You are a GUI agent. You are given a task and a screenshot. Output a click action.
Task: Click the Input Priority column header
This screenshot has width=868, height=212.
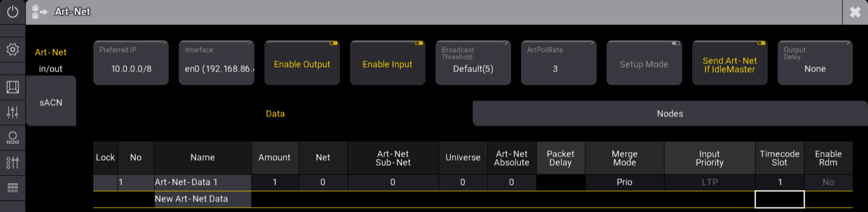coord(710,158)
